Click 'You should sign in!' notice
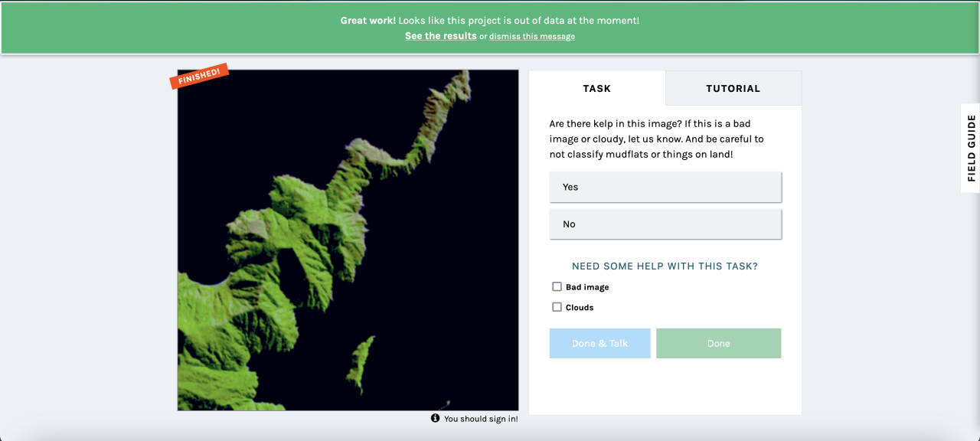980x441 pixels. (481, 419)
